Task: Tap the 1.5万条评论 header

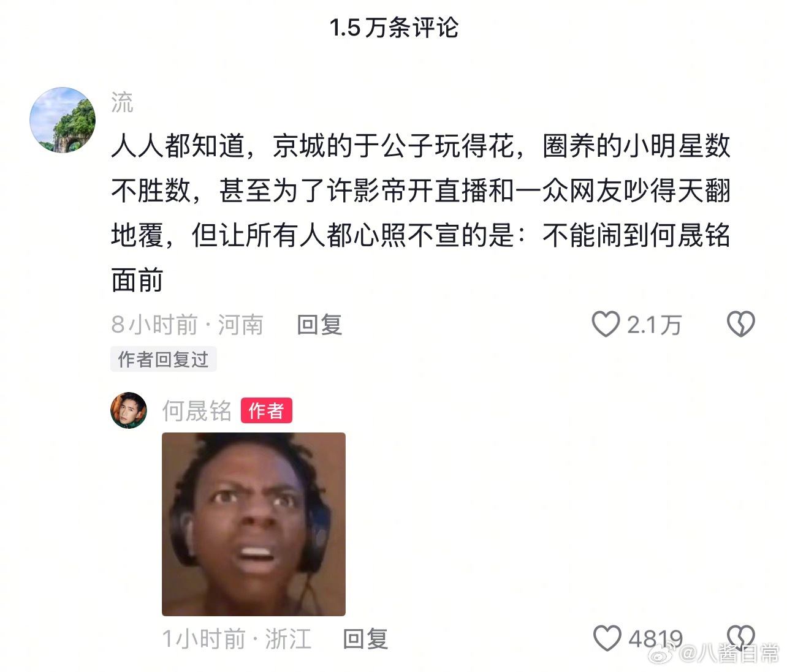Action: [x=393, y=28]
